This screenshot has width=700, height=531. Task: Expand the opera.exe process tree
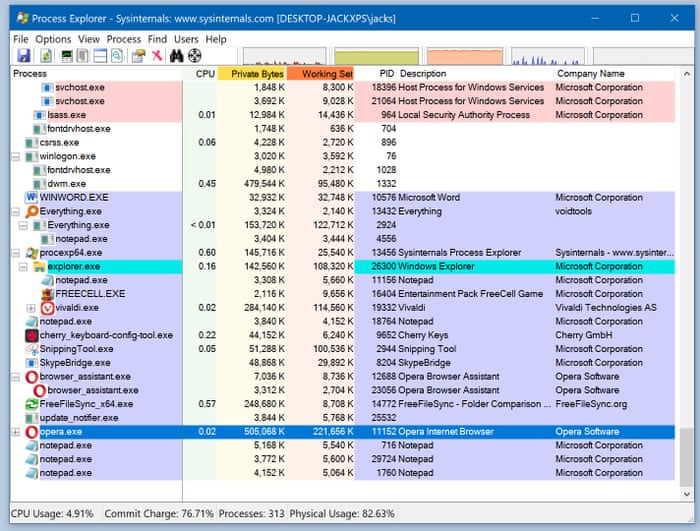15,432
